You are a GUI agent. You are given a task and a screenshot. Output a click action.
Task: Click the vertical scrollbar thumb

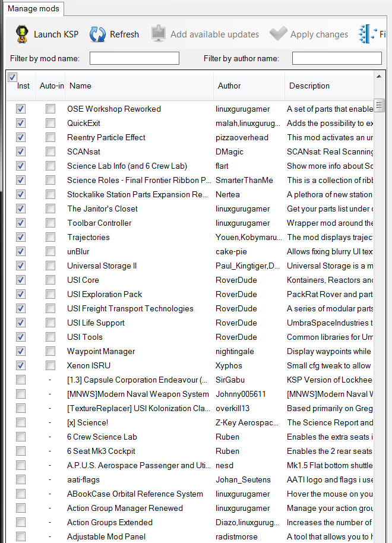(379, 105)
